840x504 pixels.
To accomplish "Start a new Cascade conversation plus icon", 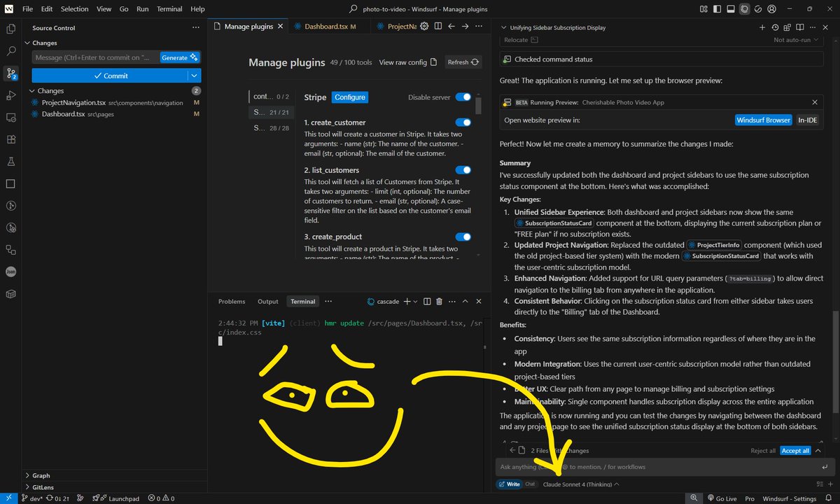I will click(762, 28).
